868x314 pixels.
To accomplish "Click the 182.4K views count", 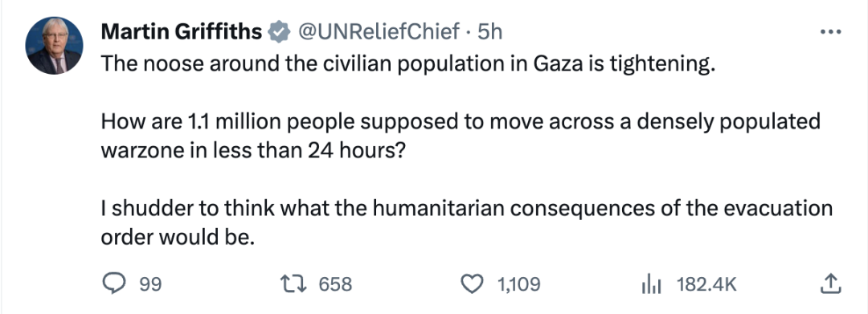I will coord(706,285).
